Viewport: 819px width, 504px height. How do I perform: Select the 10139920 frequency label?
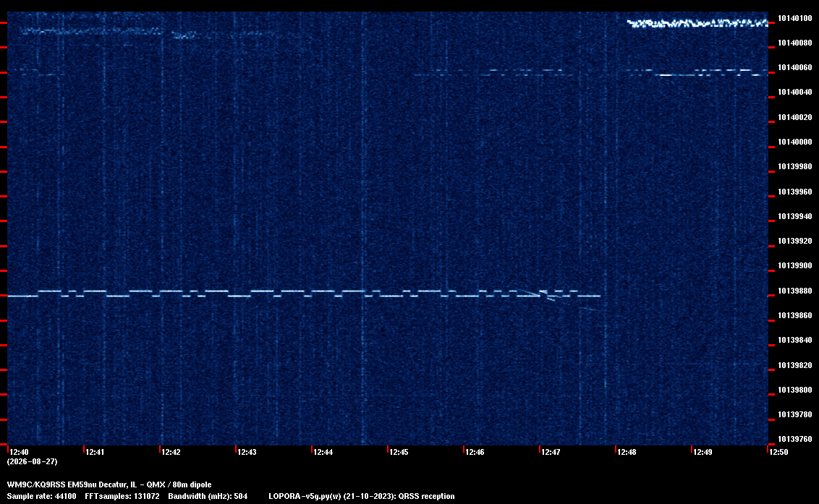[795, 242]
